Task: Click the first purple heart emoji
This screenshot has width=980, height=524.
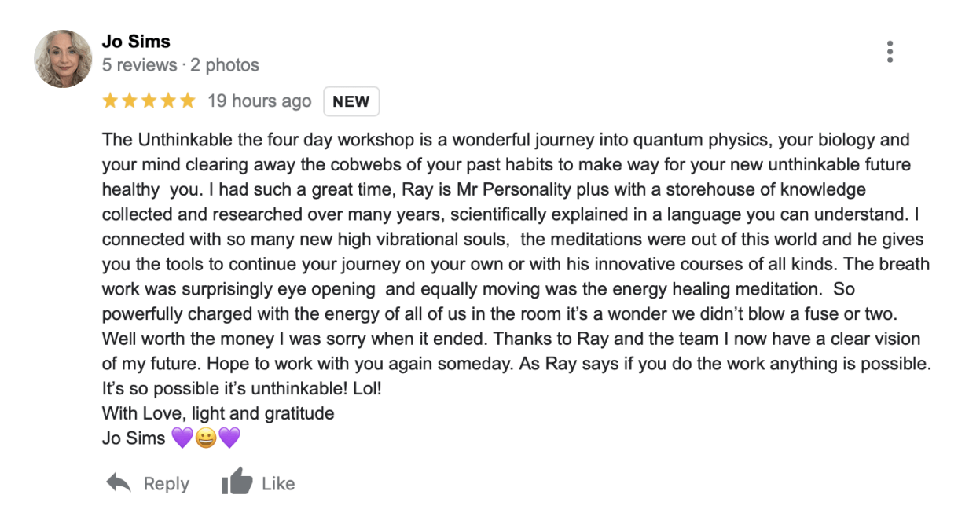Action: point(182,438)
